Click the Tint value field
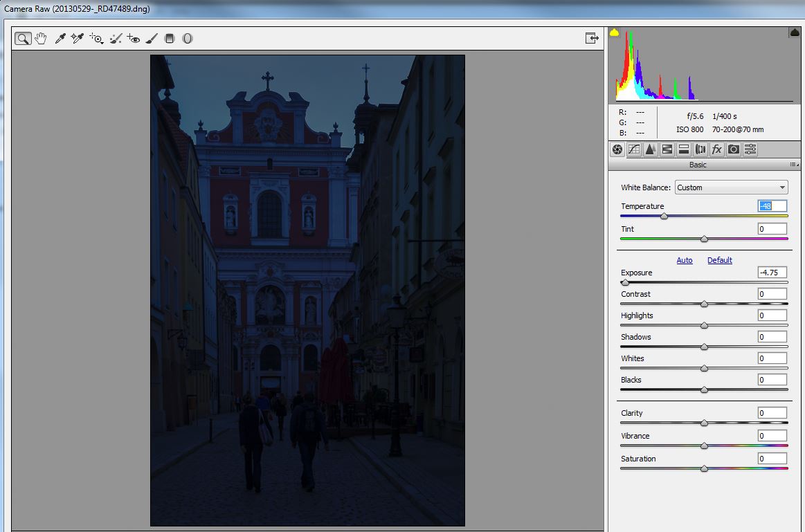 [x=772, y=229]
